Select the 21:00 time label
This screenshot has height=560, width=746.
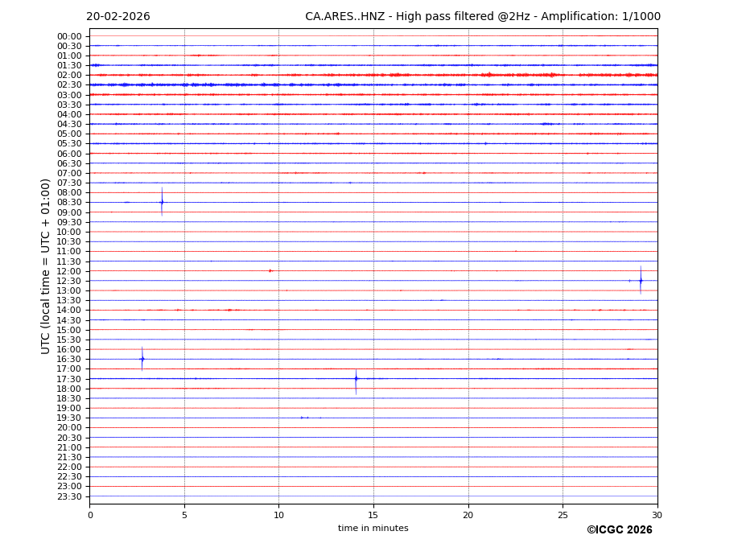tap(69, 447)
